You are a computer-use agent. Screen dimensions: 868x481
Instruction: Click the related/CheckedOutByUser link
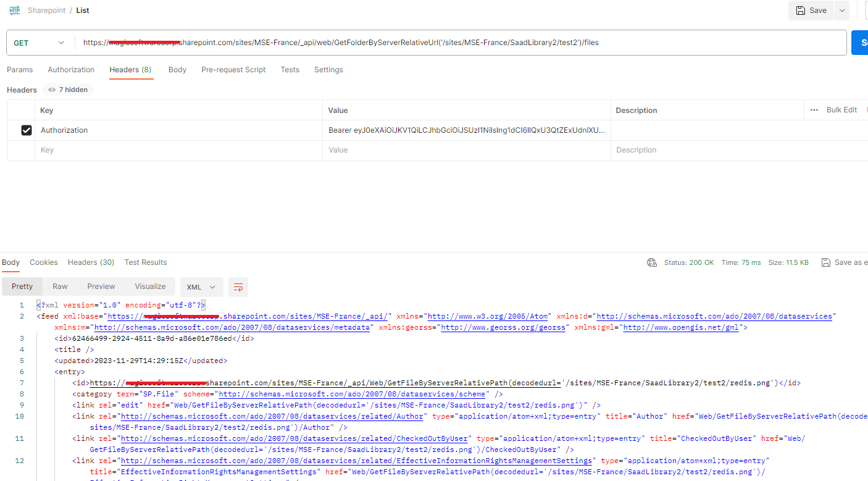coord(294,438)
